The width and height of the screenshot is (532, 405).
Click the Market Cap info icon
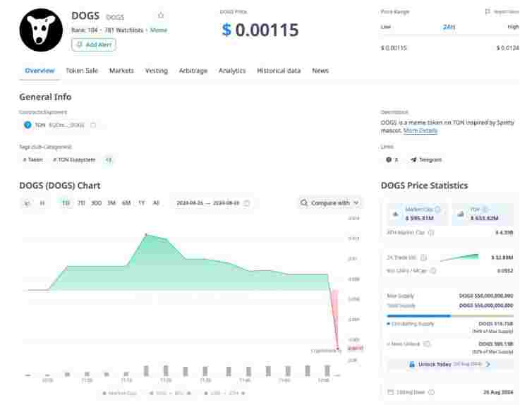coord(437,210)
